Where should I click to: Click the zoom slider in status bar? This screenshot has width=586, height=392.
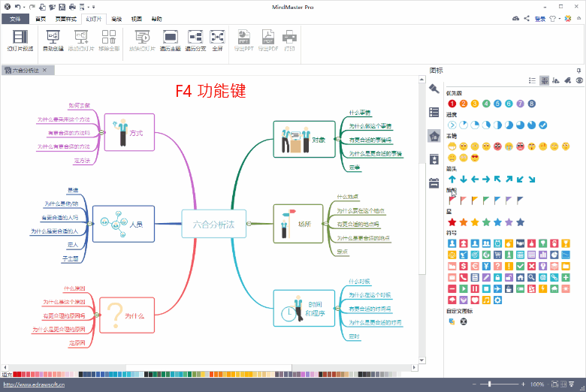pyautogui.click(x=490, y=384)
